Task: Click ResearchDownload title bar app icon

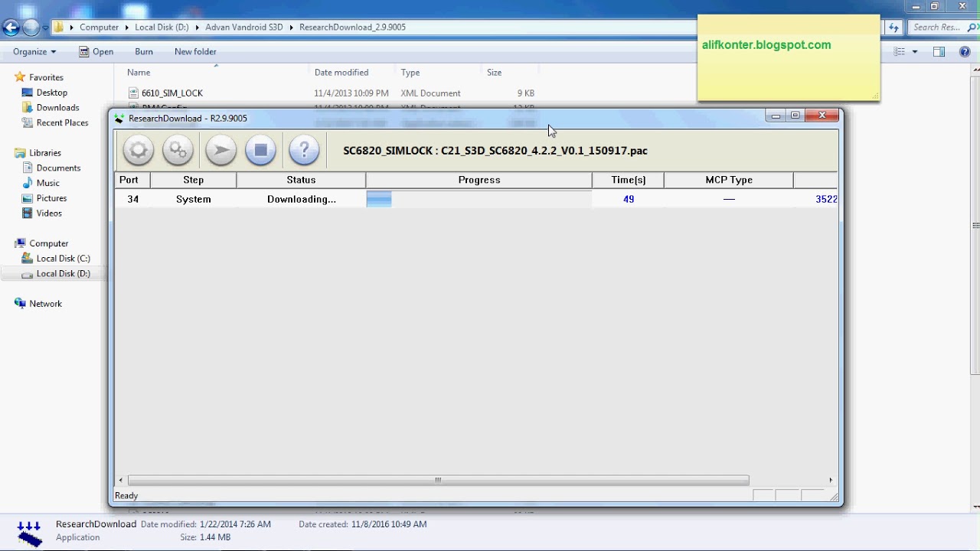Action: point(119,119)
